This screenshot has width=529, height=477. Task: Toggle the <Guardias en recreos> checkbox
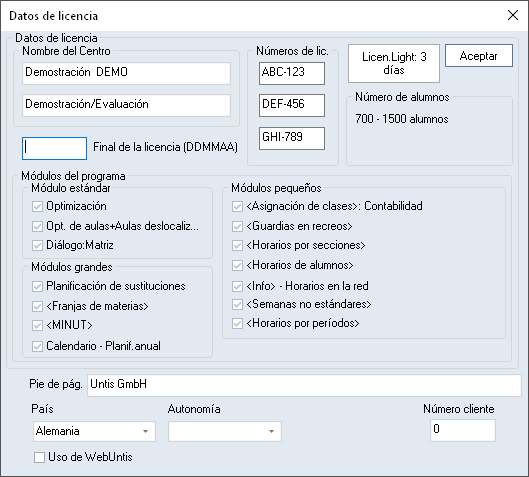tap(237, 226)
